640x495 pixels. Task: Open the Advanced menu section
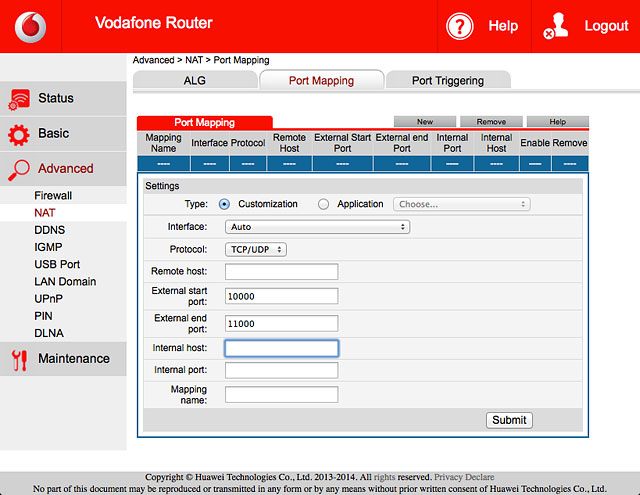pos(63,169)
